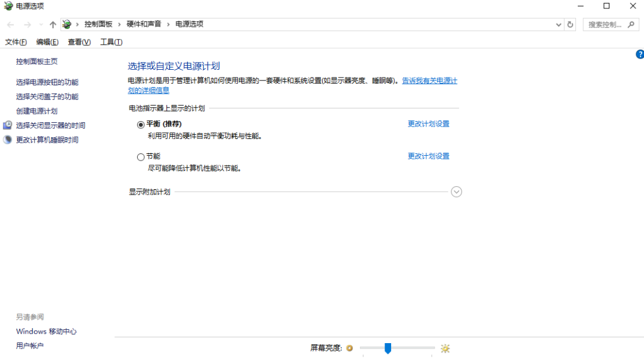Click 更改计划设置 for the 平衡 plan

pos(429,124)
